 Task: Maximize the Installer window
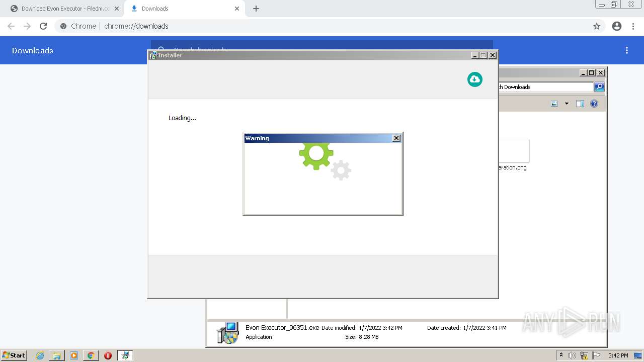tap(484, 55)
